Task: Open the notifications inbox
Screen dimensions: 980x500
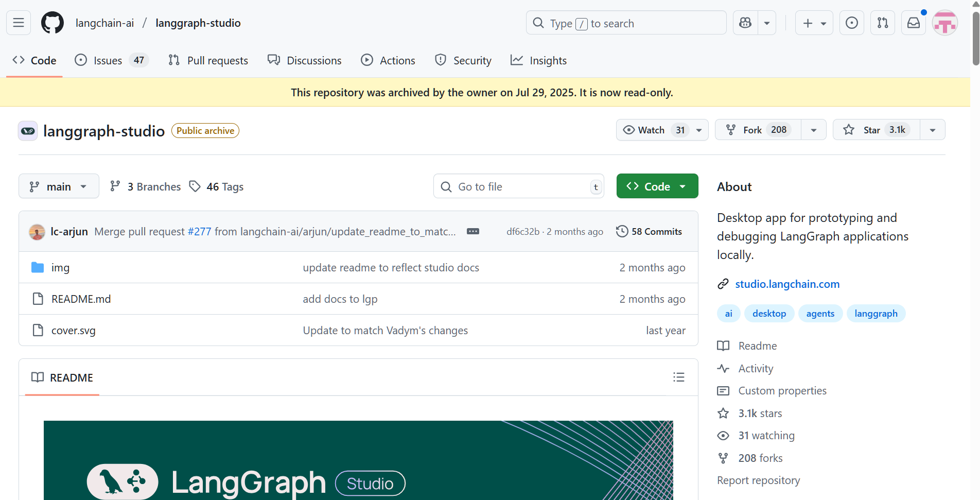Action: click(914, 23)
